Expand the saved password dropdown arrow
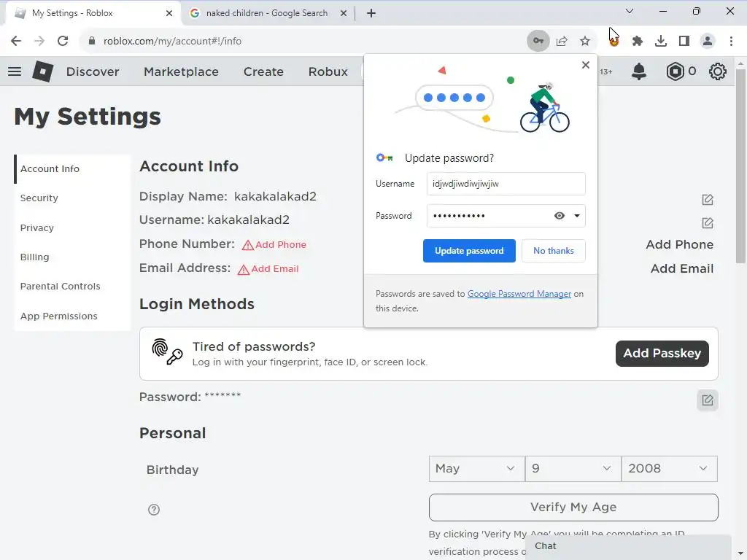Image resolution: width=747 pixels, height=560 pixels. tap(577, 216)
